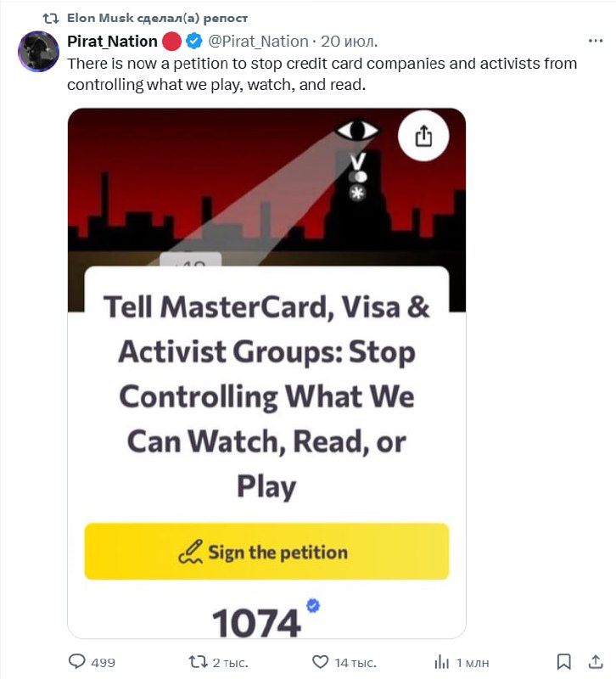Click the share button on the petition image

(423, 136)
